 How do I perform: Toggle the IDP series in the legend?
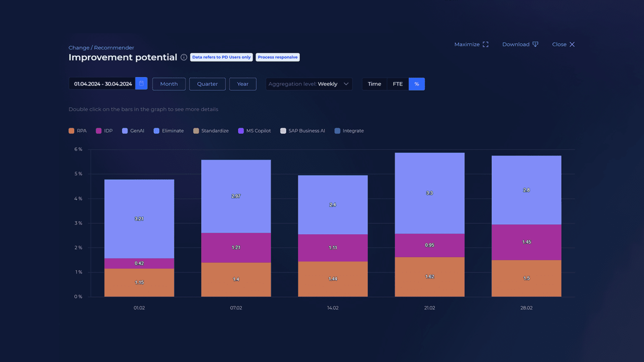pyautogui.click(x=98, y=131)
